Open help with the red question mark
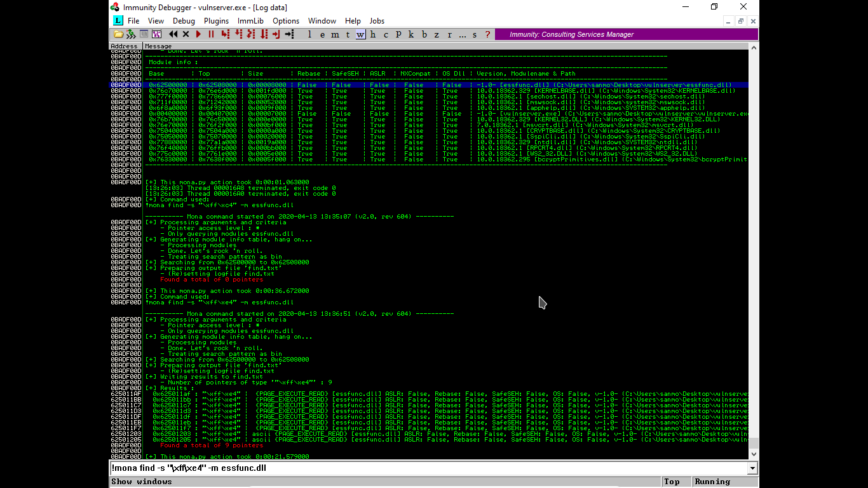The width and height of the screenshot is (868, 488). tap(487, 34)
